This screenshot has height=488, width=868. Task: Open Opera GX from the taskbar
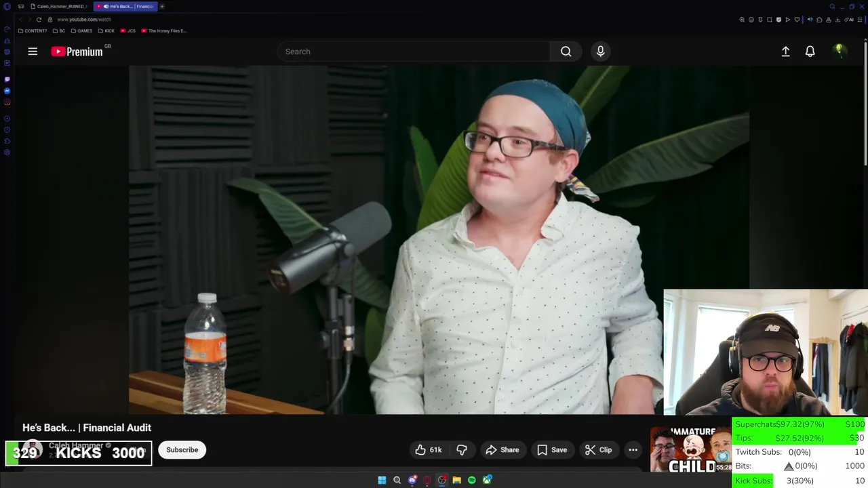coord(427,481)
